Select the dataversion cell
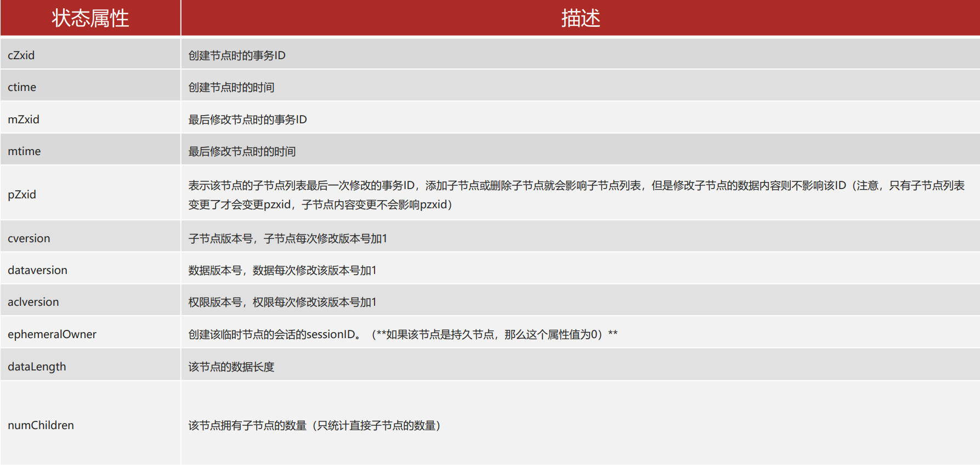 click(x=90, y=268)
